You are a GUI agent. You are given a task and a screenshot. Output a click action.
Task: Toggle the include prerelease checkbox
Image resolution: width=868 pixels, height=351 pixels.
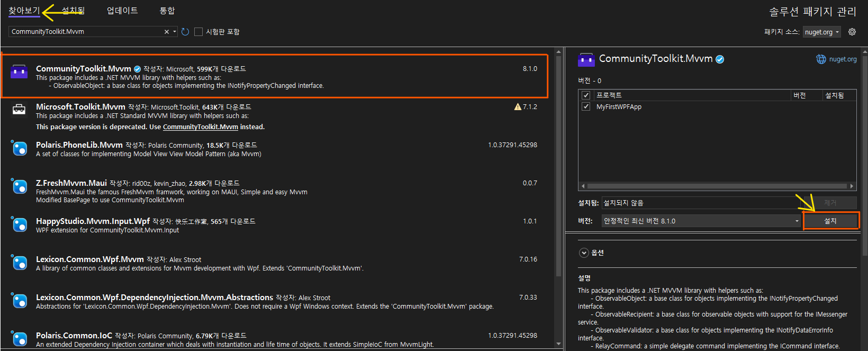(198, 32)
